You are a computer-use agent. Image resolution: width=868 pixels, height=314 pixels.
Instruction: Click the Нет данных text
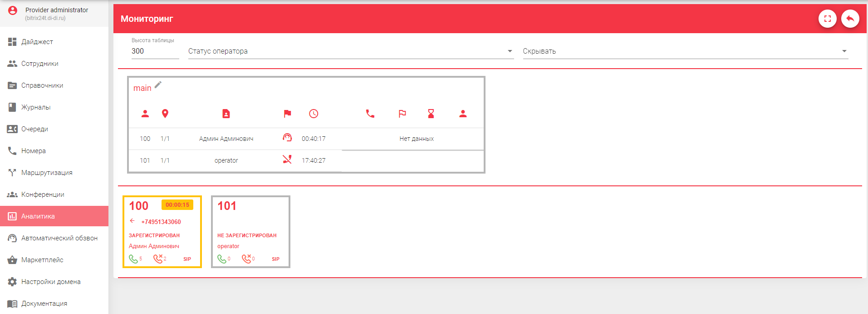(x=417, y=139)
